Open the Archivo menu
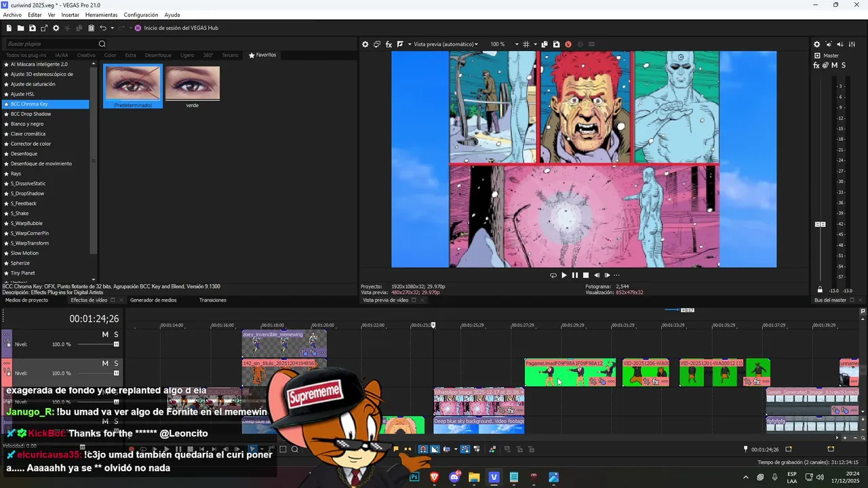The image size is (868, 488). [12, 15]
